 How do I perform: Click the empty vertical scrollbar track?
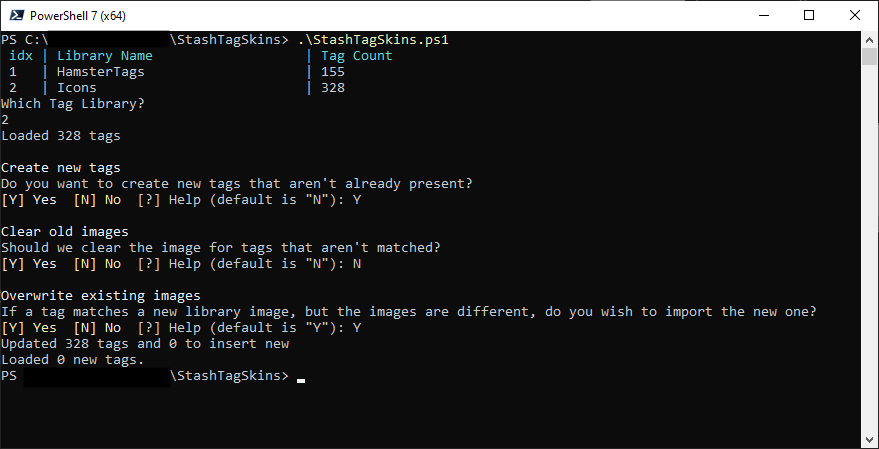click(869, 248)
